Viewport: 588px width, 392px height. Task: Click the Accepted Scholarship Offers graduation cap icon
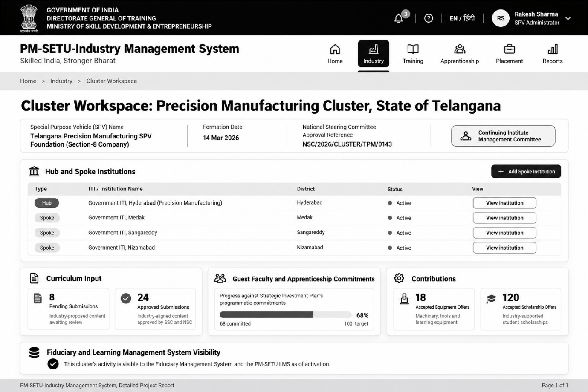(491, 299)
